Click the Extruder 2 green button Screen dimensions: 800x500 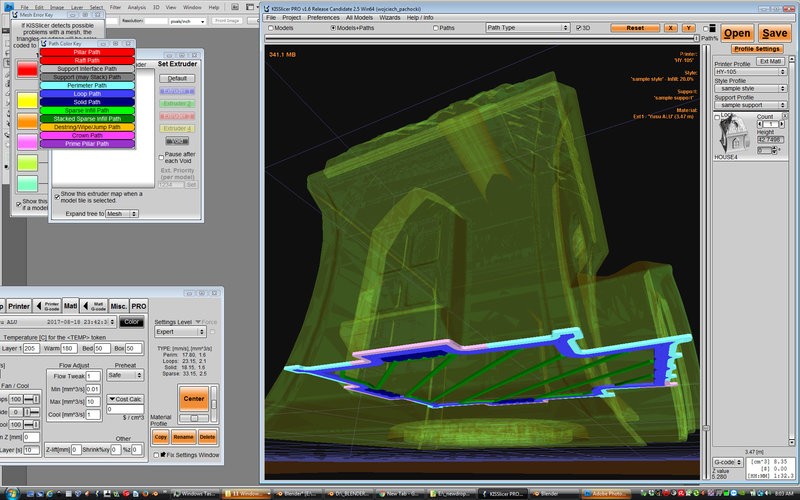177,104
